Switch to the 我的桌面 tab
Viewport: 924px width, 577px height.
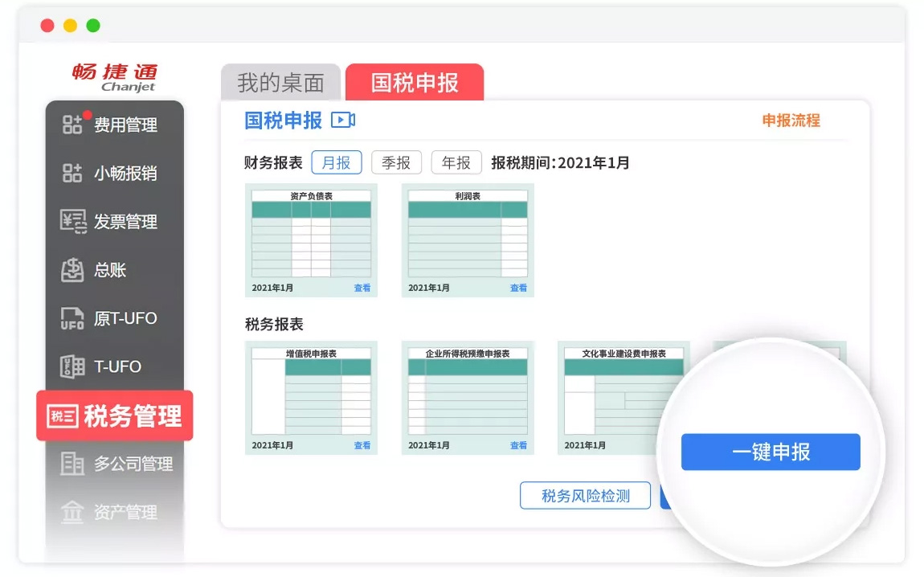(280, 83)
